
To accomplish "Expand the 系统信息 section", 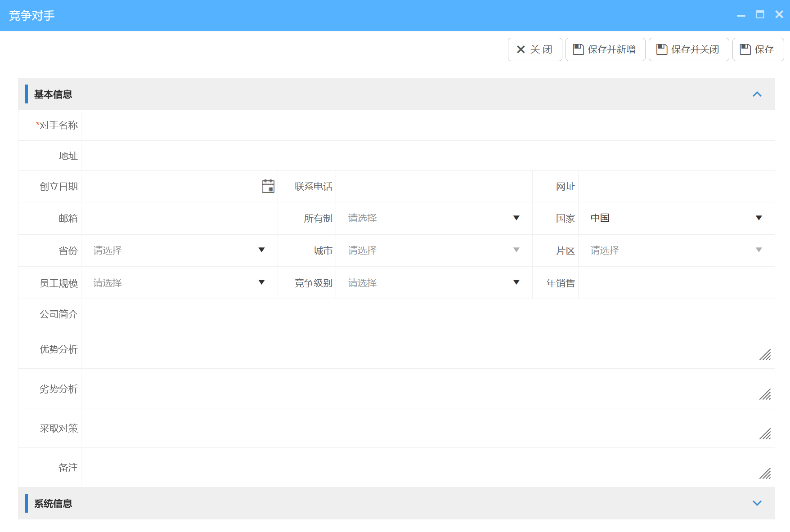I will pyautogui.click(x=758, y=503).
